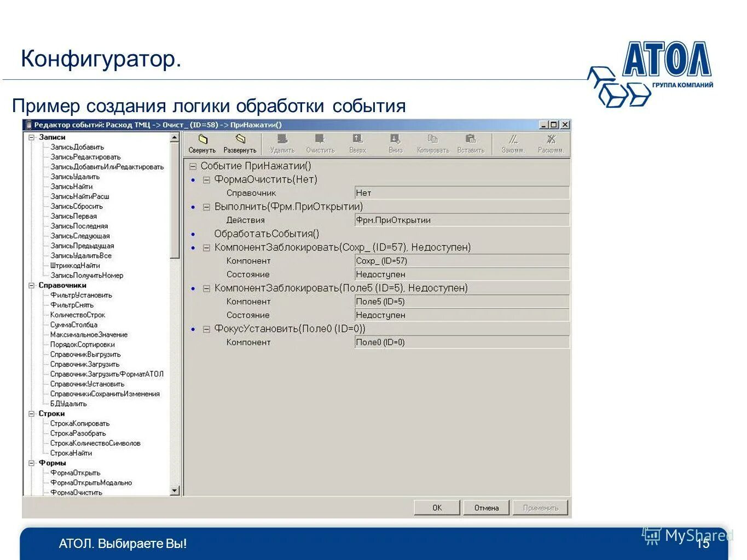Select СтрокаРазобрать in the tree
The width and height of the screenshot is (747, 560).
tap(78, 433)
